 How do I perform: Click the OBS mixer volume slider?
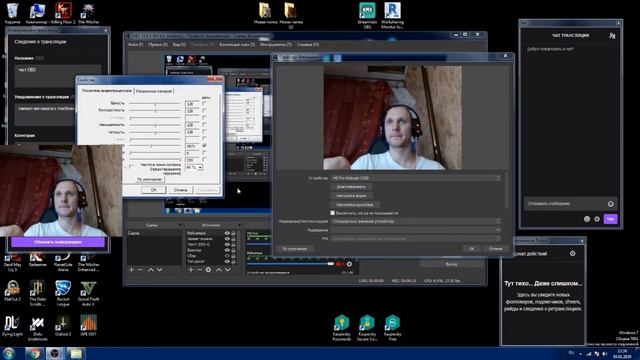pos(290,264)
